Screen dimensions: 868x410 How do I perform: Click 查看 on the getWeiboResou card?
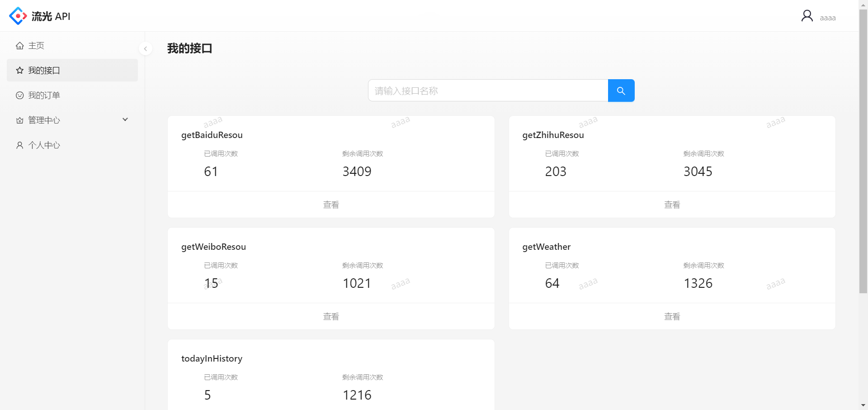331,316
